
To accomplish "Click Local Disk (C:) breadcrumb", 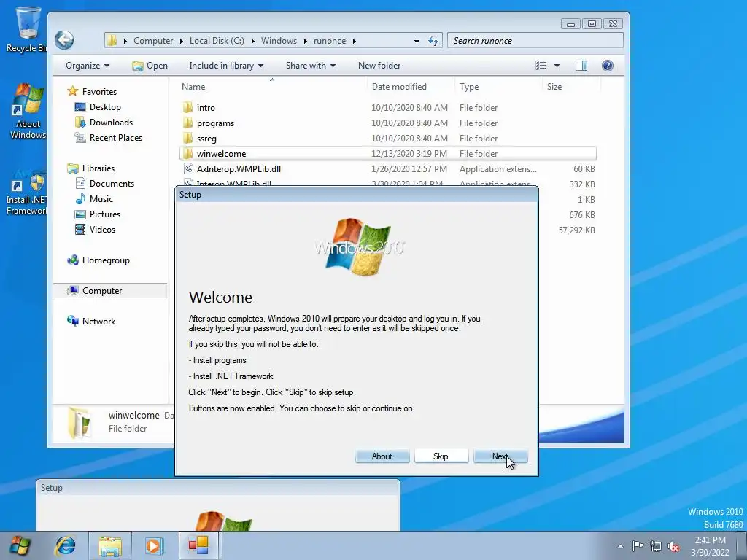I will point(217,41).
